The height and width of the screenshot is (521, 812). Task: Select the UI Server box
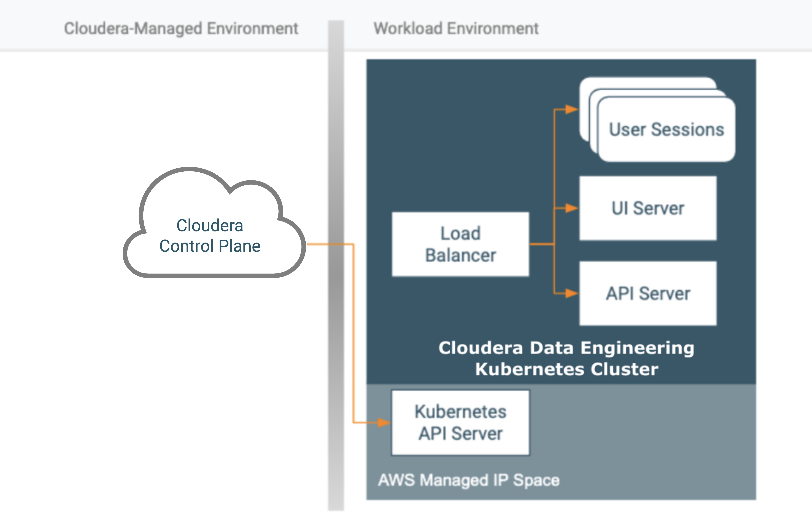pyautogui.click(x=648, y=208)
